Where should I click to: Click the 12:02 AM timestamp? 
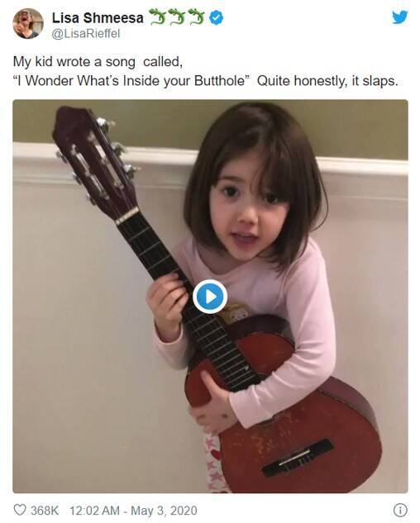94,511
